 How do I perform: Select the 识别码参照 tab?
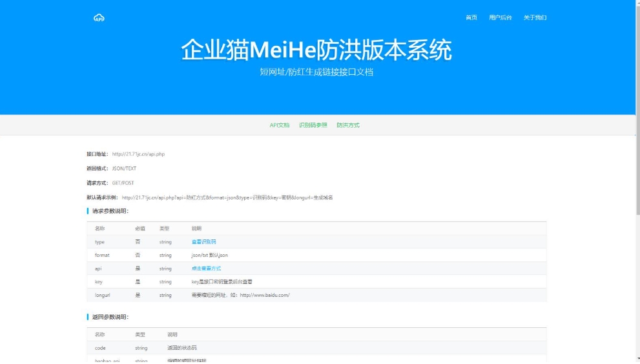pyautogui.click(x=313, y=125)
